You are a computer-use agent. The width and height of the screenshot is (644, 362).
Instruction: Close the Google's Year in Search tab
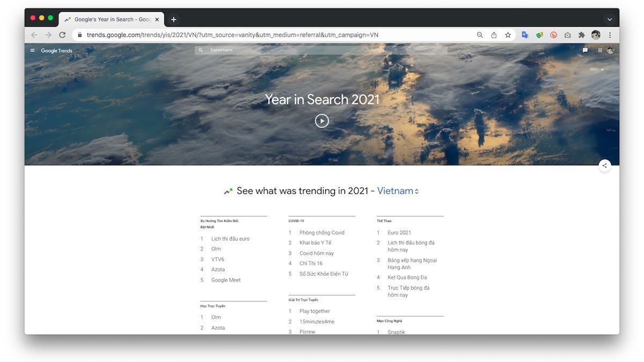tap(157, 19)
